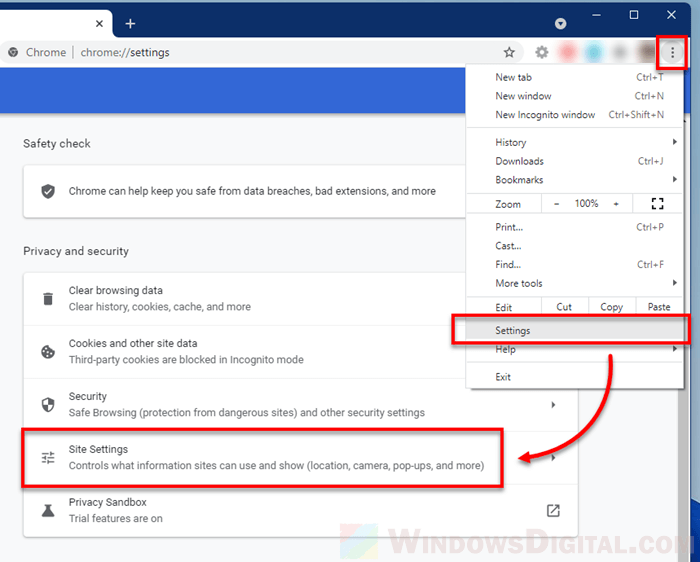Image resolution: width=700 pixels, height=562 pixels.
Task: Click the gear extension icon in toolbar
Action: [x=542, y=53]
